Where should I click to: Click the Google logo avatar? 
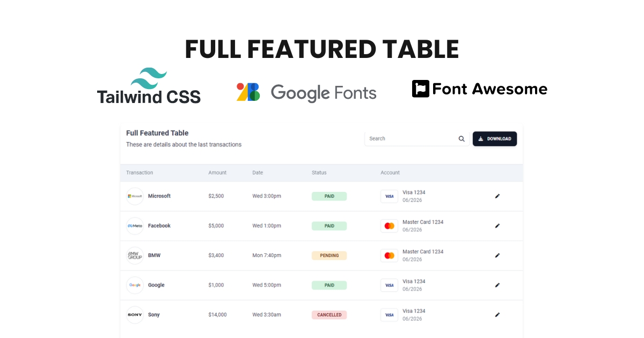point(135,285)
